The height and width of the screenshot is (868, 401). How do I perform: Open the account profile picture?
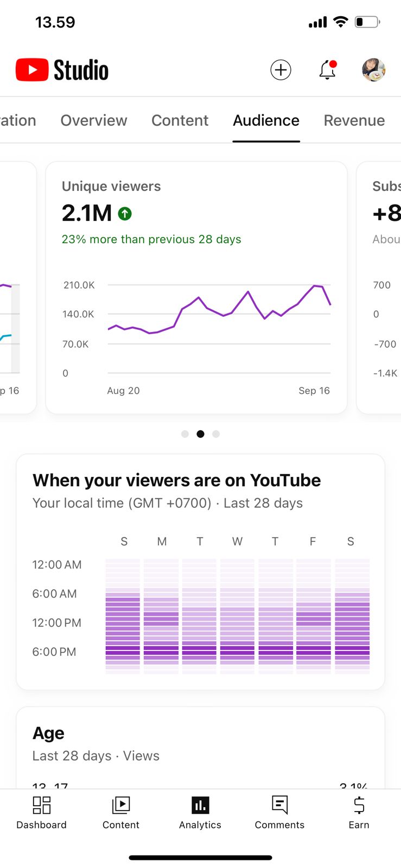click(373, 70)
